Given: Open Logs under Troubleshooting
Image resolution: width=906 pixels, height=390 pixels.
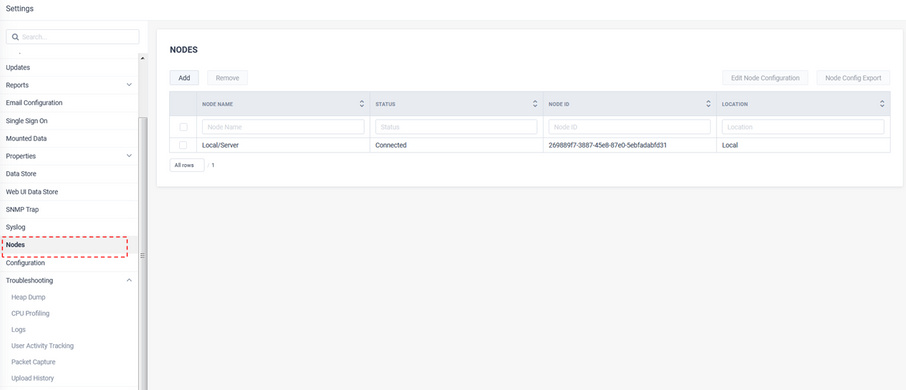Looking at the screenshot, I should [18, 329].
